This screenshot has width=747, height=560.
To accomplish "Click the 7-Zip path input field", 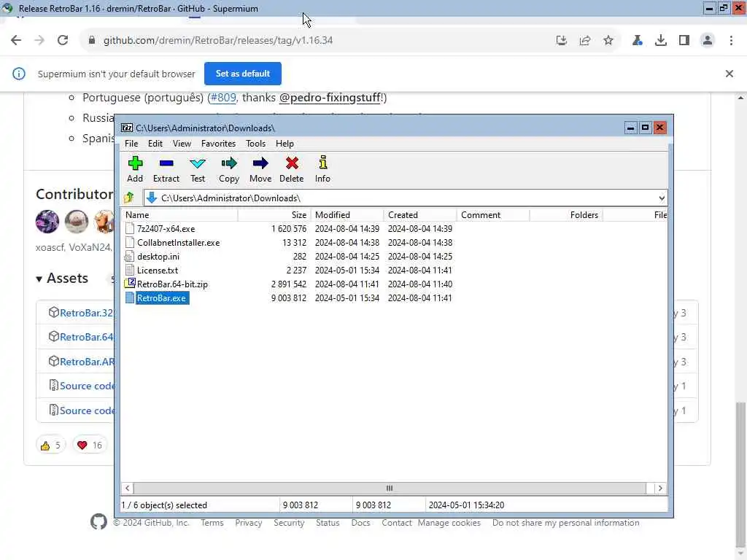I will point(405,198).
